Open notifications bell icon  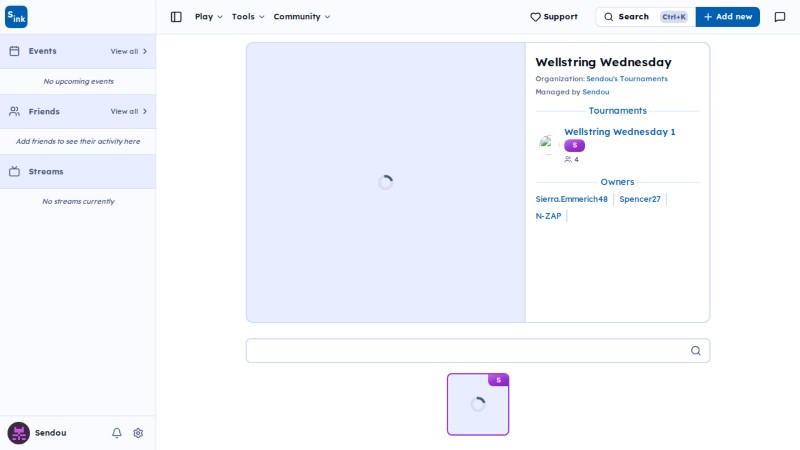(x=117, y=433)
